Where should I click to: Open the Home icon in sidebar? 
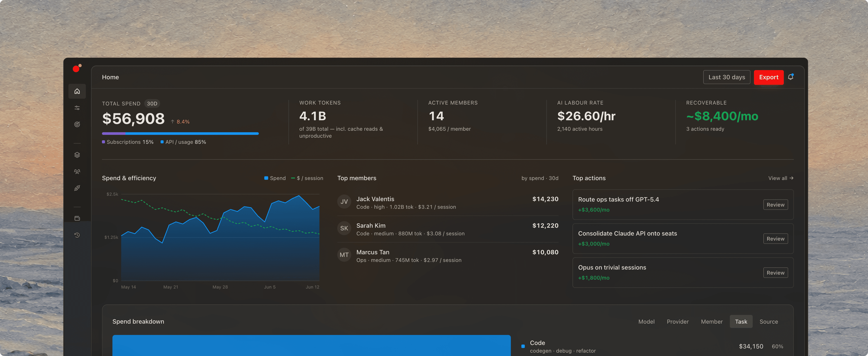[x=77, y=91]
